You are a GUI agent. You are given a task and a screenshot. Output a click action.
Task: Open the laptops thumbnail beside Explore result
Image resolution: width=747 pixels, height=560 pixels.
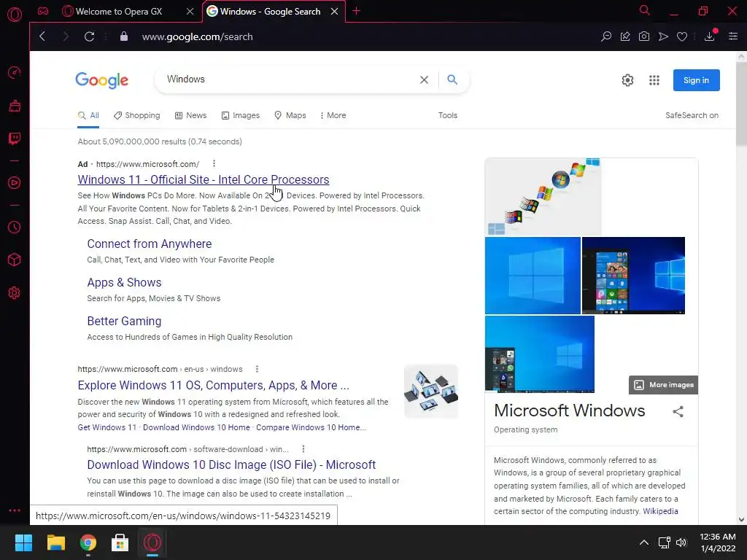pyautogui.click(x=431, y=392)
